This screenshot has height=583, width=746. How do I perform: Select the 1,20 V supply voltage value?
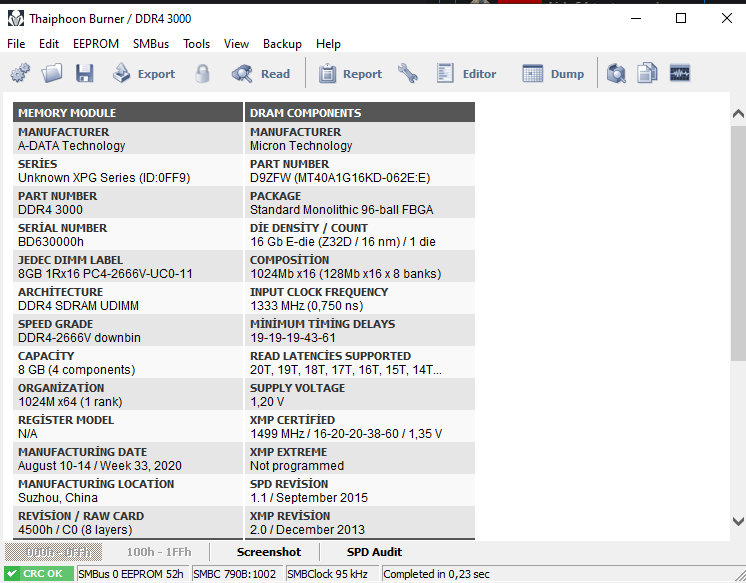coord(267,402)
